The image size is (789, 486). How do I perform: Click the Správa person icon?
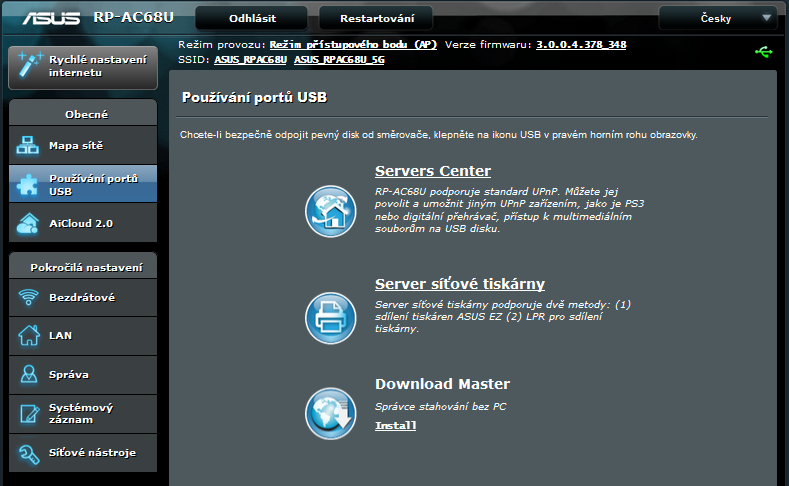(29, 374)
